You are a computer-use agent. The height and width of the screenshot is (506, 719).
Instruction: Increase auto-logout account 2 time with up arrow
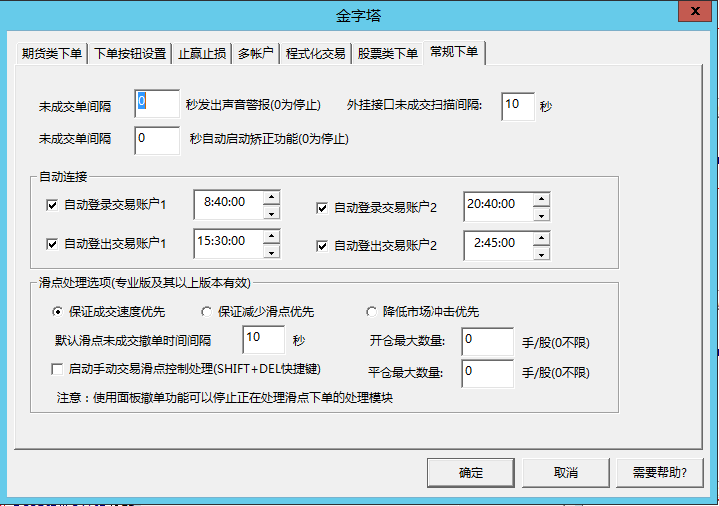coord(541,237)
